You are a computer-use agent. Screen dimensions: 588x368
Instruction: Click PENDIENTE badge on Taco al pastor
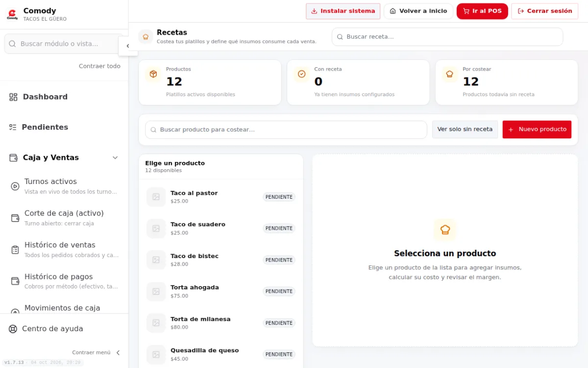[x=279, y=197]
